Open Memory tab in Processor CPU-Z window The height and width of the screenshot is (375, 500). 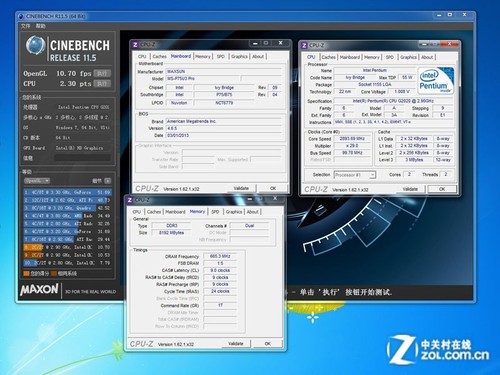click(372, 57)
